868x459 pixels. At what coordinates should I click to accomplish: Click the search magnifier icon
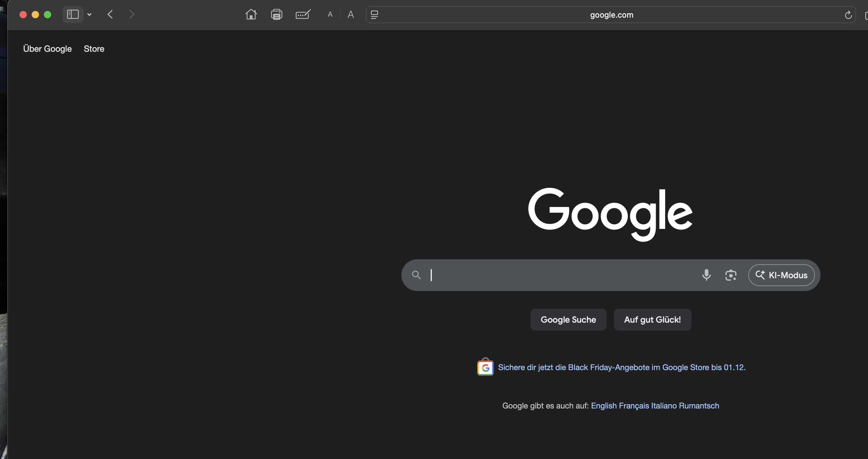tap(416, 275)
